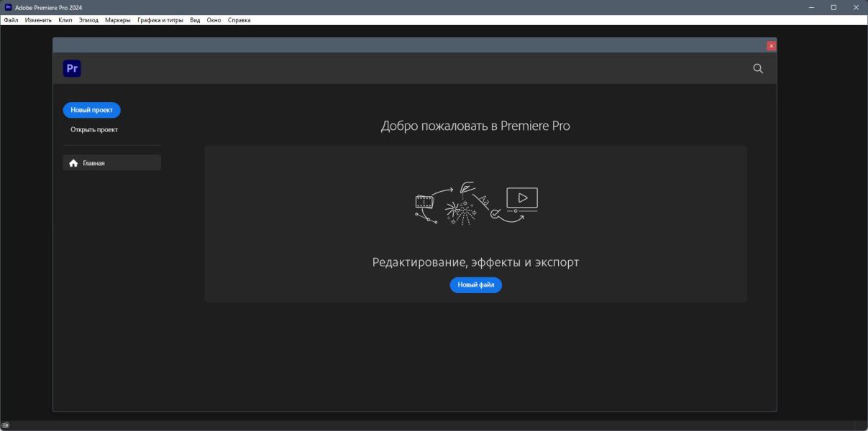868x431 pixels.
Task: Open the Эпизод menu
Action: [88, 20]
